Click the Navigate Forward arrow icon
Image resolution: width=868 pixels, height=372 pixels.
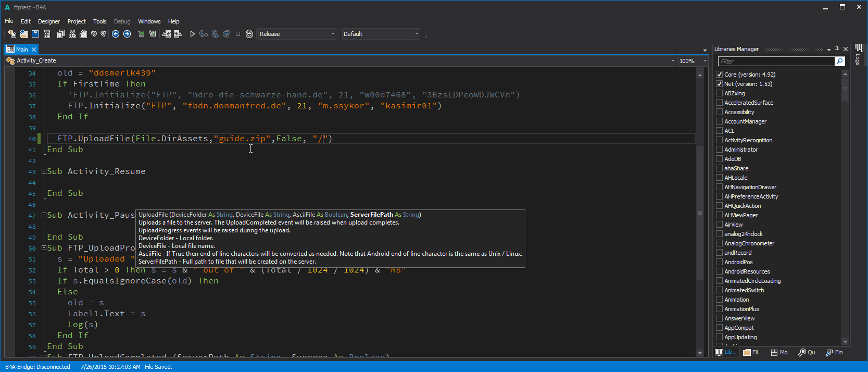pyautogui.click(x=127, y=34)
